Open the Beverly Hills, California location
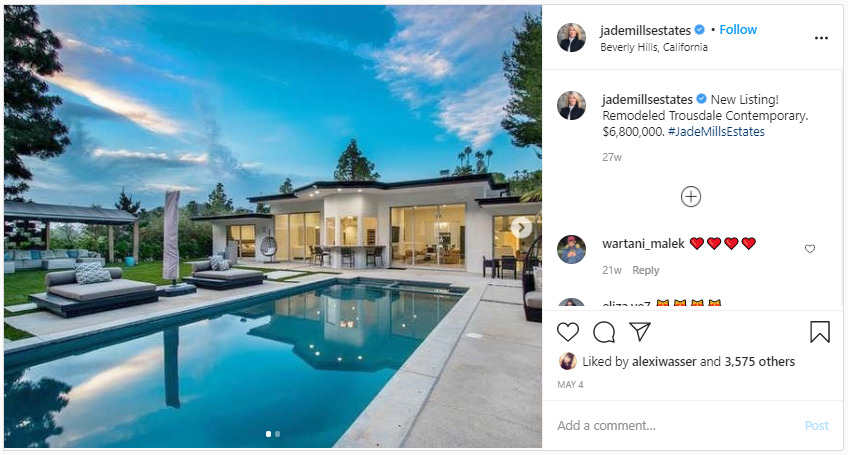The height and width of the screenshot is (455, 848). 654,47
